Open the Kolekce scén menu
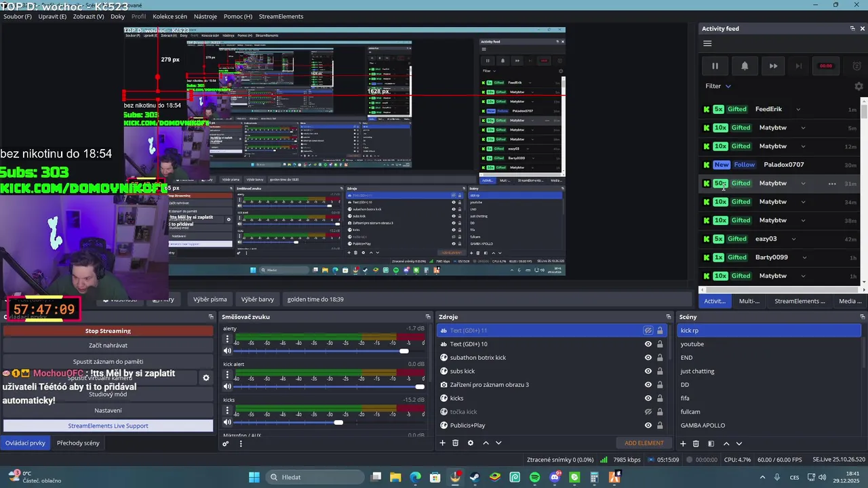Image resolution: width=868 pixels, height=488 pixels. pos(170,16)
